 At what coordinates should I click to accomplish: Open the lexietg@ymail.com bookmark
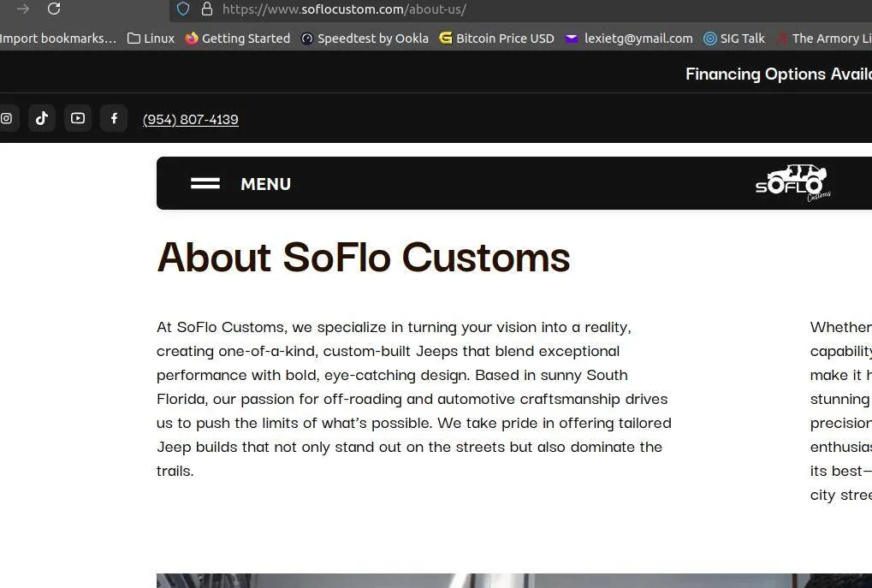tap(629, 39)
